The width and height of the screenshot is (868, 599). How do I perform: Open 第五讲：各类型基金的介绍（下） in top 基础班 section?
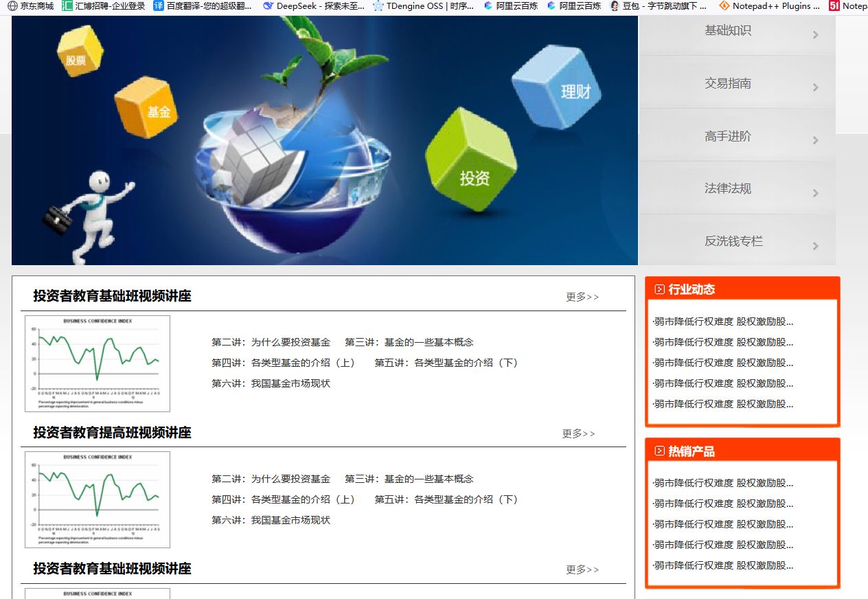click(x=448, y=363)
